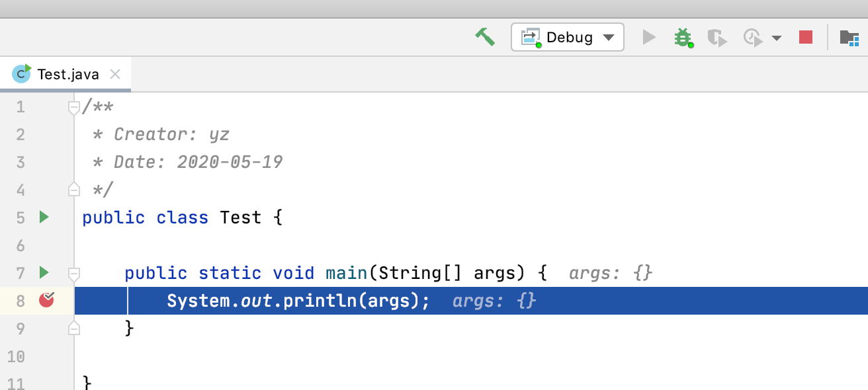Image resolution: width=868 pixels, height=390 pixels.
Task: Click the green Debug bug icon
Action: (683, 37)
